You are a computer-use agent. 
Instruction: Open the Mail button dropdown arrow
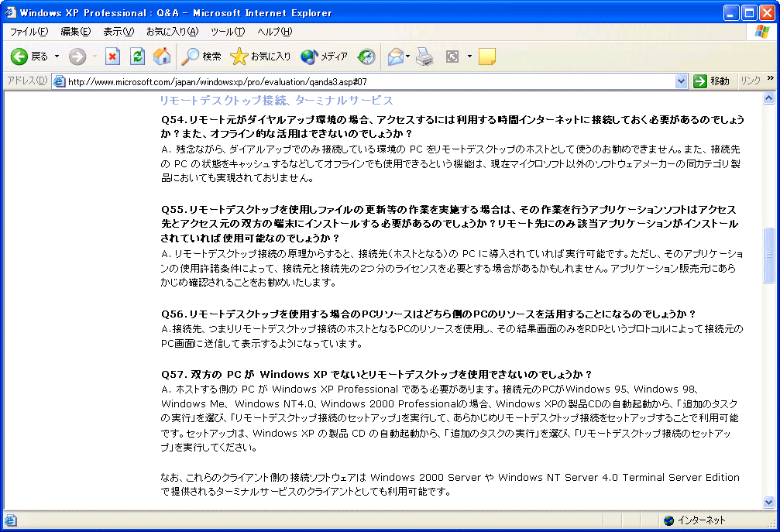pos(408,57)
